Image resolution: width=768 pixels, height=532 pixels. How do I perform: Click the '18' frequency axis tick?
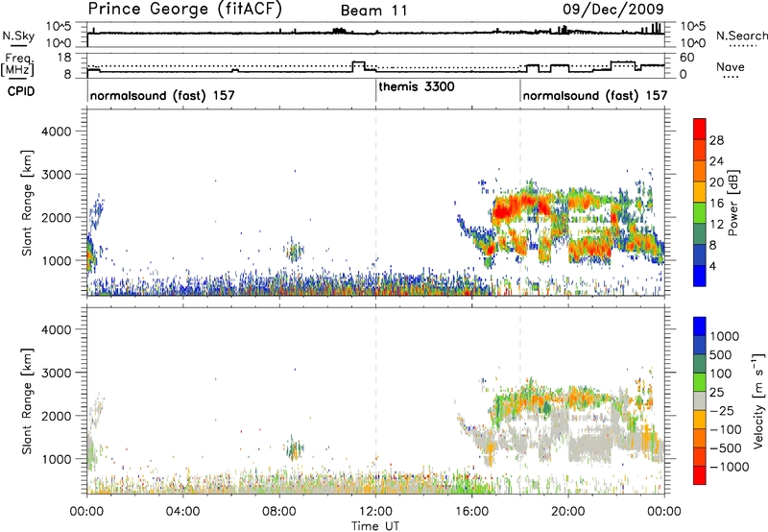64,58
